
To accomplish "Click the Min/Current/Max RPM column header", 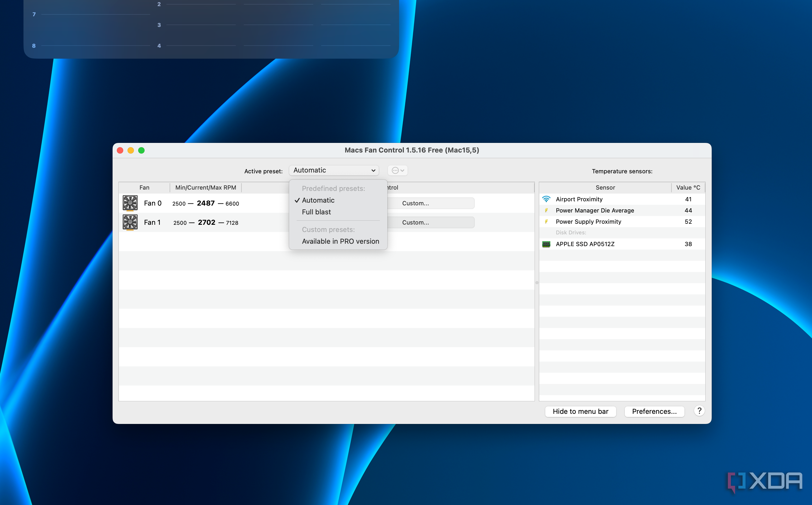I will coord(205,187).
